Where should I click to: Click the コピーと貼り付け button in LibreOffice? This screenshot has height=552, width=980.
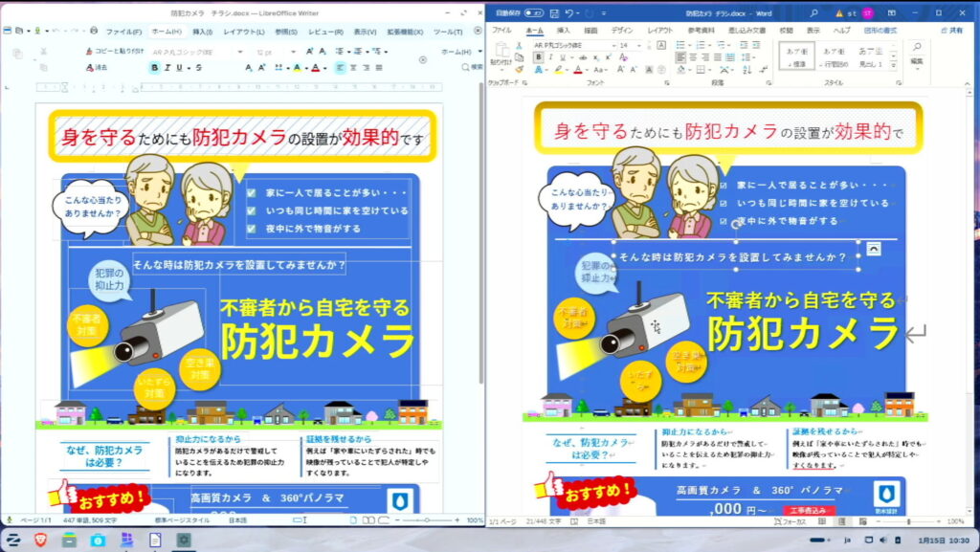(115, 51)
